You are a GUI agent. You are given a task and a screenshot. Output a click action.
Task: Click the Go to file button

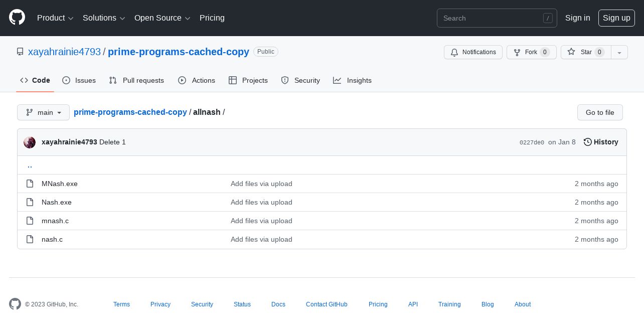[600, 112]
